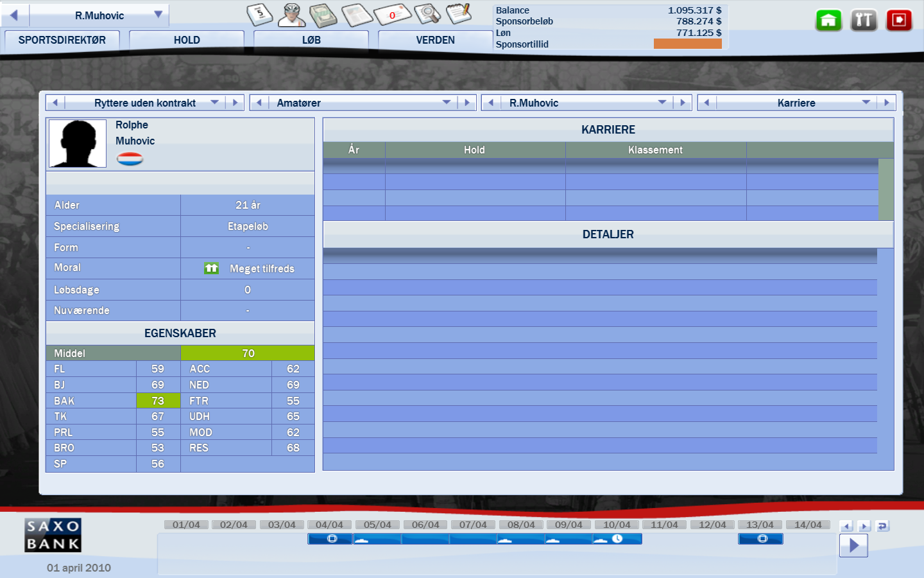Open settings with the wrench and hammer icon
Viewport: 924px width, 578px height.
(864, 21)
